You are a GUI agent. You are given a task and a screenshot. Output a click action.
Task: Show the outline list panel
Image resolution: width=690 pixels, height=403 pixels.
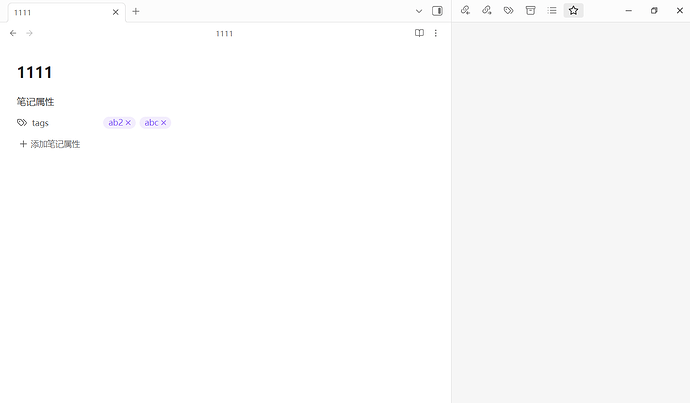pos(551,11)
